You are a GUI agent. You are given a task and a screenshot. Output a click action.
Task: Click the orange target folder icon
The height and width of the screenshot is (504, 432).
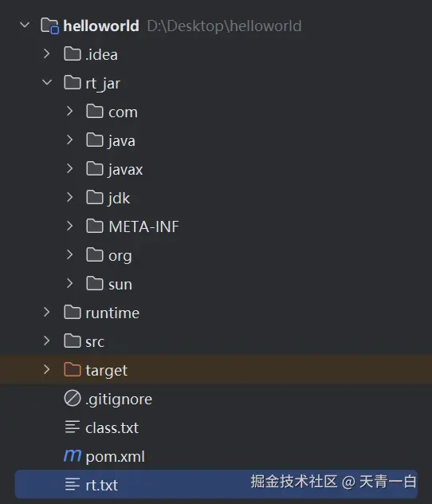[72, 370]
